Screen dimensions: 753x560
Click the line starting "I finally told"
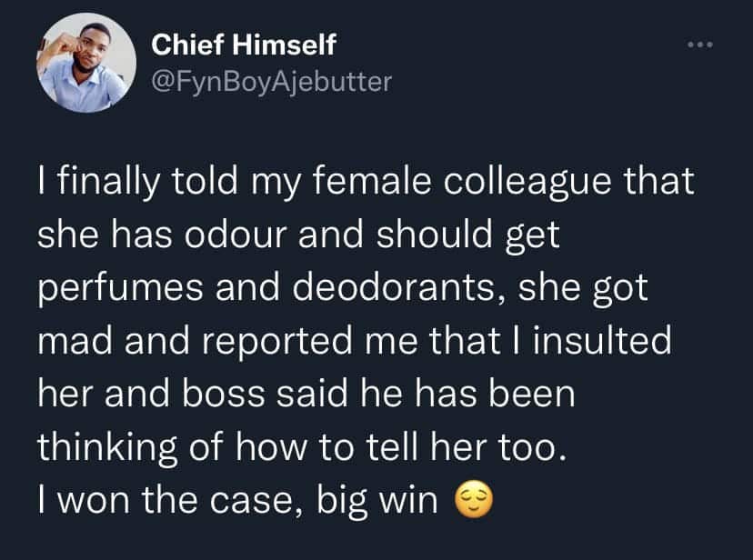click(x=366, y=182)
